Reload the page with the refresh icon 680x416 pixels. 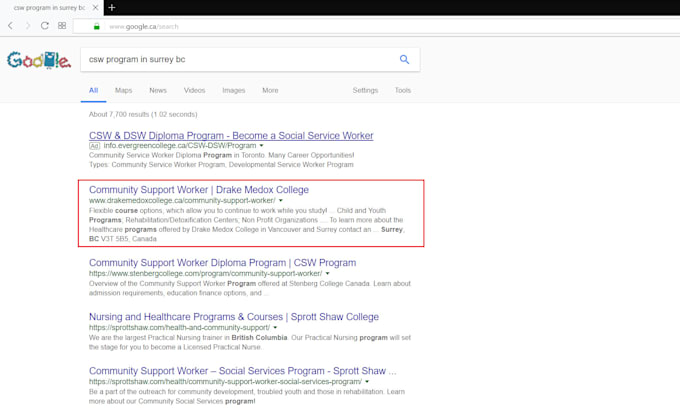click(x=45, y=26)
